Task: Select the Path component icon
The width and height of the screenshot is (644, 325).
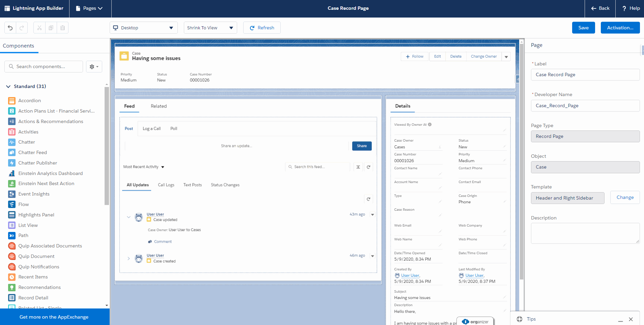Action: (x=12, y=235)
